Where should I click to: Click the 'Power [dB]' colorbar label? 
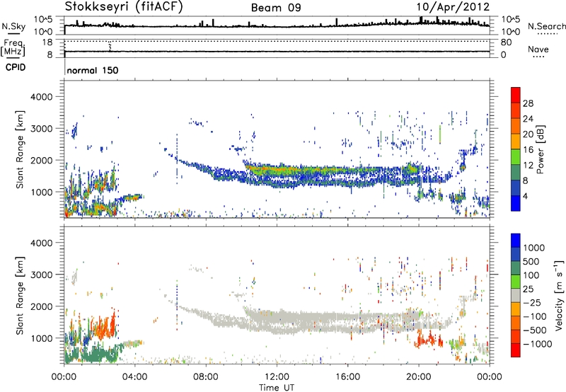point(540,149)
